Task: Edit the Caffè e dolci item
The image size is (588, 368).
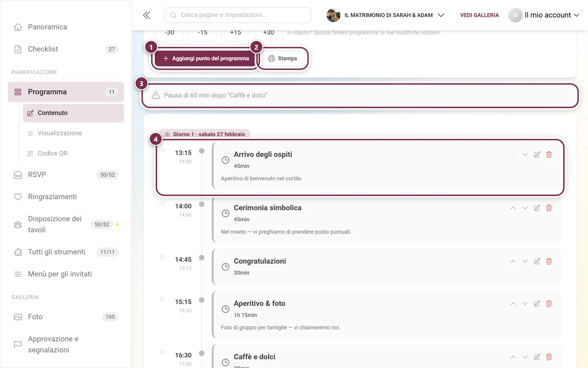Action: 537,357
